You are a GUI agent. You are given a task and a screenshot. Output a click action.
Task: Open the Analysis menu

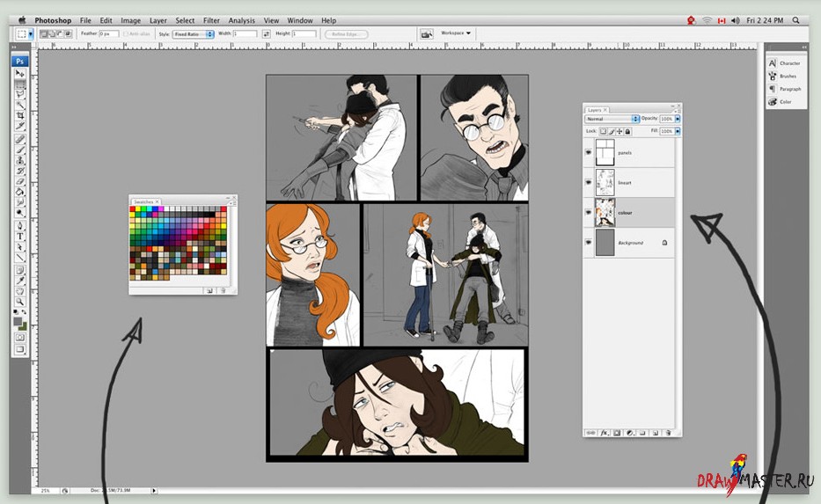(241, 20)
